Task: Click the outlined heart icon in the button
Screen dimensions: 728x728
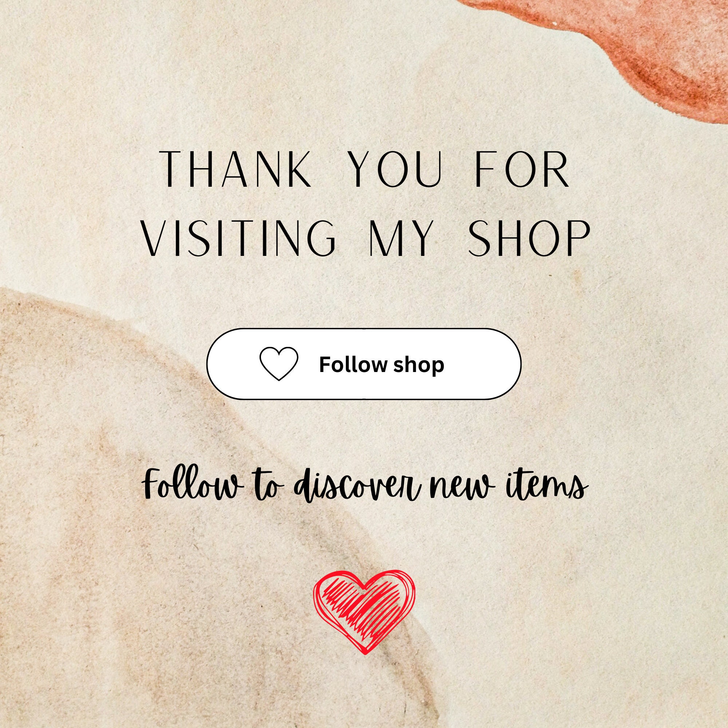Action: coord(279,364)
